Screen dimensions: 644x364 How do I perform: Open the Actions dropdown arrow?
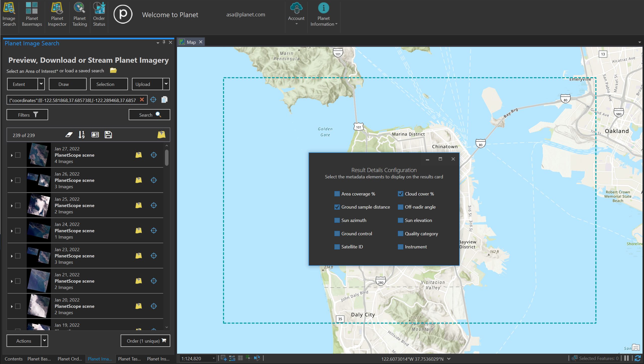point(45,341)
